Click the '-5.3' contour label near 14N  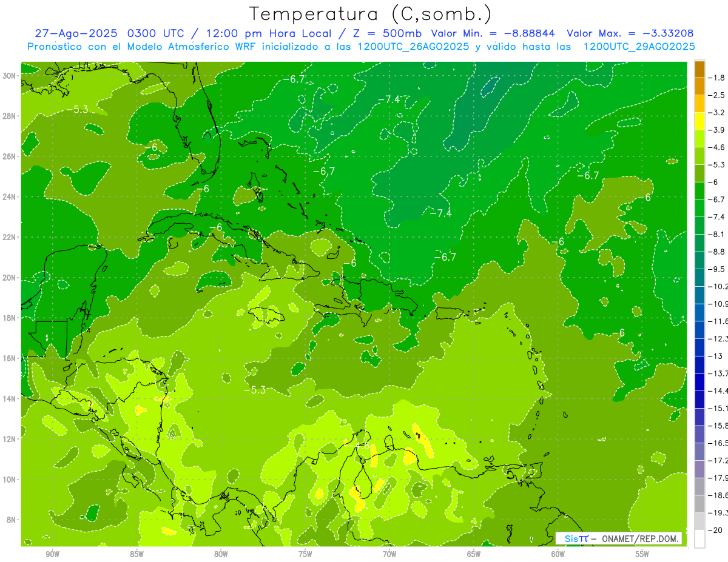click(x=255, y=390)
